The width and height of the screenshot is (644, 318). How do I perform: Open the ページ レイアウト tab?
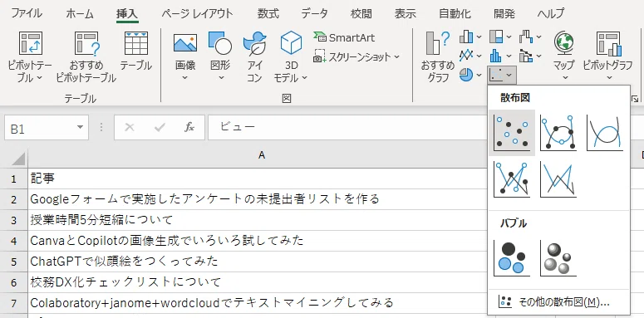197,13
